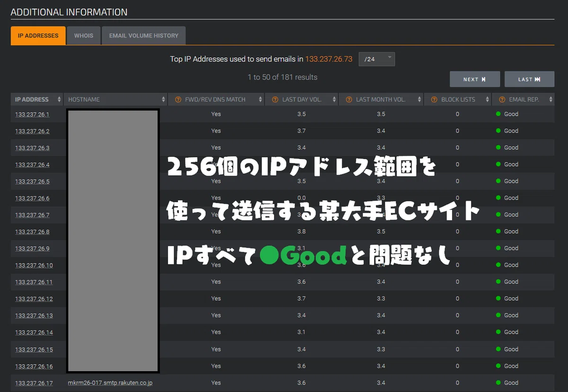Open the EMAIL VOLUME HISTORY tab
This screenshot has width=568, height=392.
(x=144, y=36)
